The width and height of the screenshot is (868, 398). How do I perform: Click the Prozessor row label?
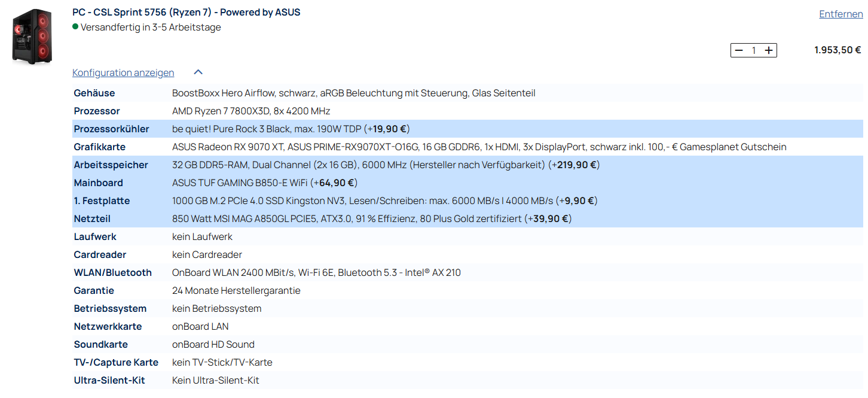97,111
